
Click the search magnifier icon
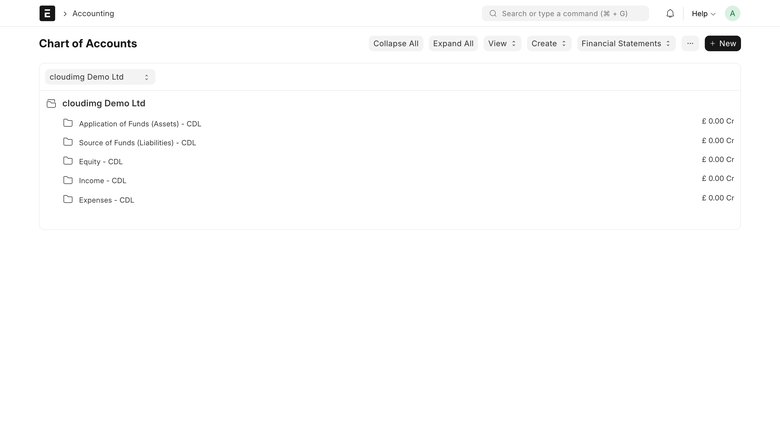(493, 13)
